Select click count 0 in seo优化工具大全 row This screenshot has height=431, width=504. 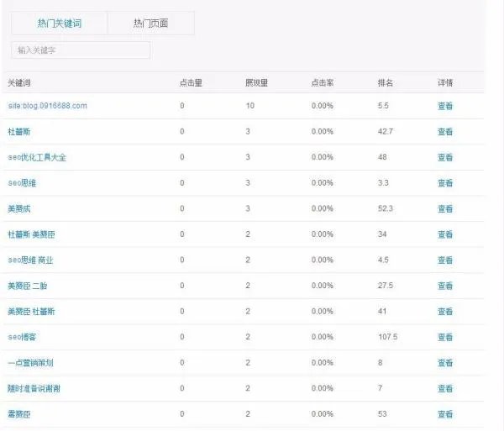click(x=182, y=157)
